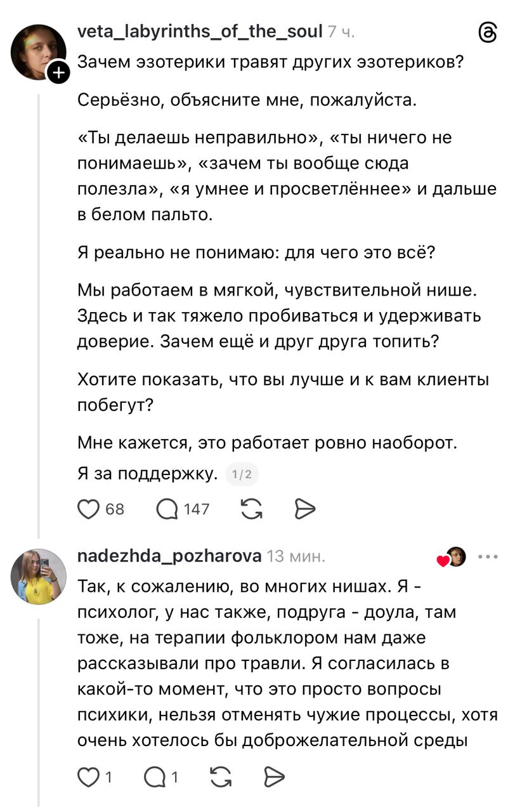This screenshot has height=812, width=515.
Task: Tap the author-liked small avatar badge
Action: click(x=455, y=557)
